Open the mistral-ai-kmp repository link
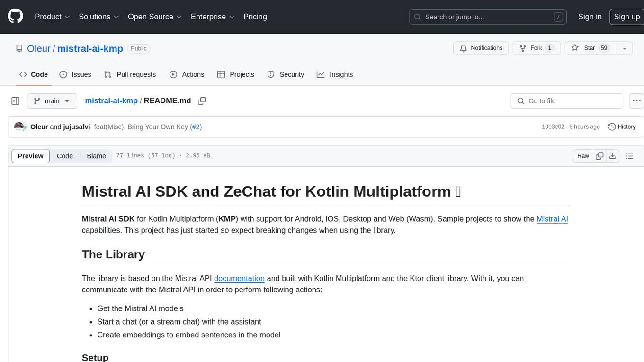The image size is (644, 362). click(x=90, y=48)
